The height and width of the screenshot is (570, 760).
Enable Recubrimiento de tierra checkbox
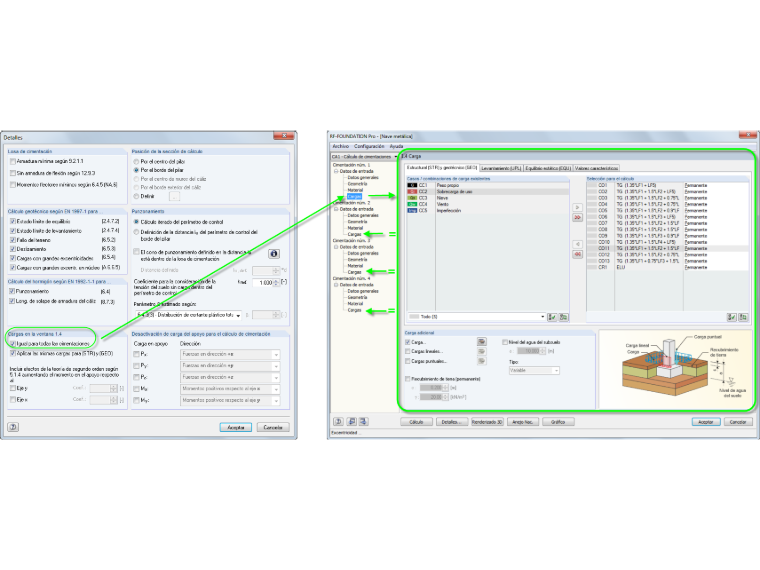[x=408, y=379]
